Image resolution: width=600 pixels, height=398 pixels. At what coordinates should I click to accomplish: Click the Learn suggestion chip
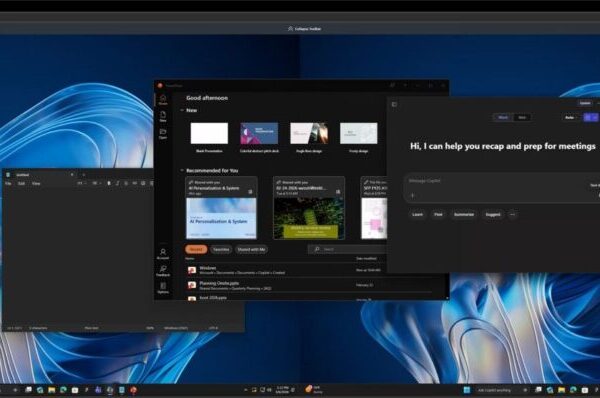pos(417,214)
